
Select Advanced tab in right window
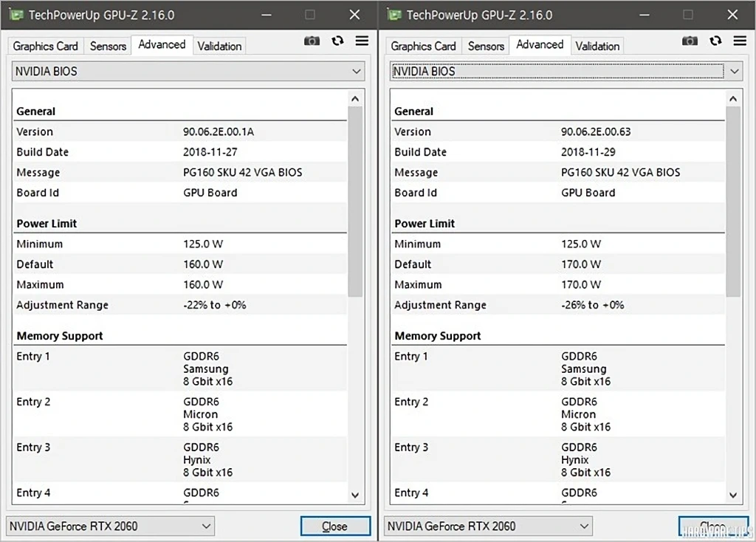click(540, 45)
